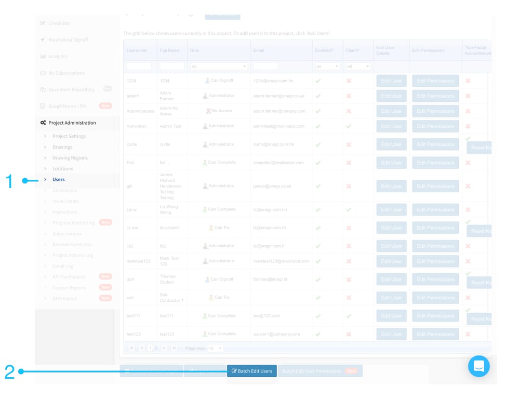Screen dimensions: 532x399
Task: Click Edit User for user Admintest
Action: click(x=391, y=126)
